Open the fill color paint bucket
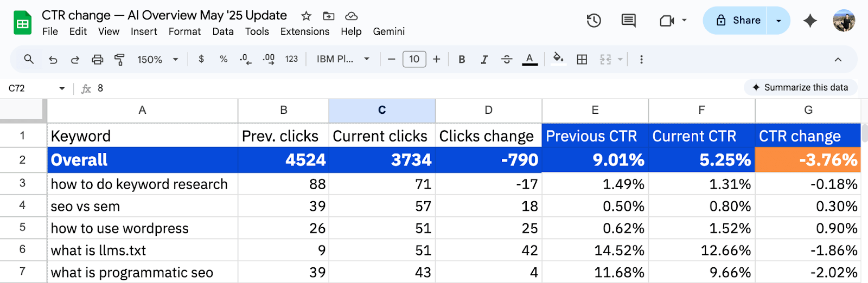868x283 pixels. pos(558,59)
